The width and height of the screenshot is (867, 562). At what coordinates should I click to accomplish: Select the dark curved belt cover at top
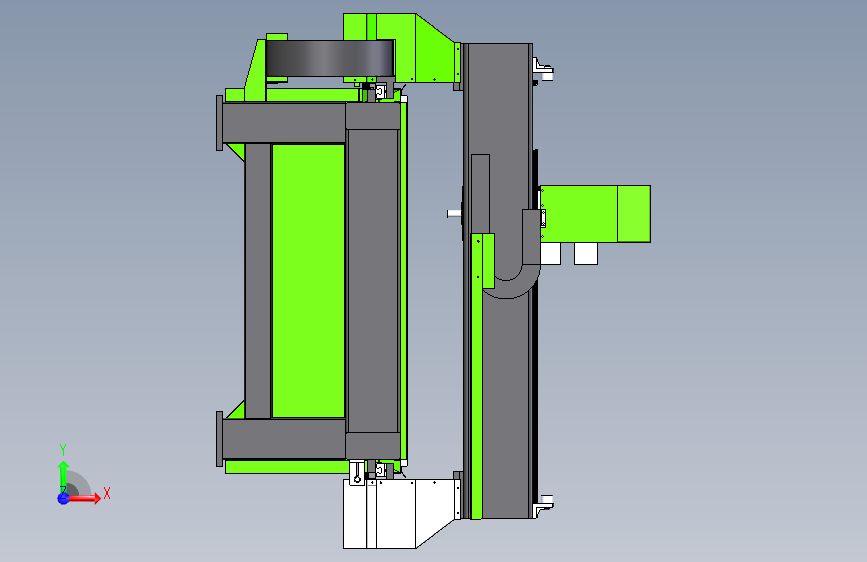[330, 58]
